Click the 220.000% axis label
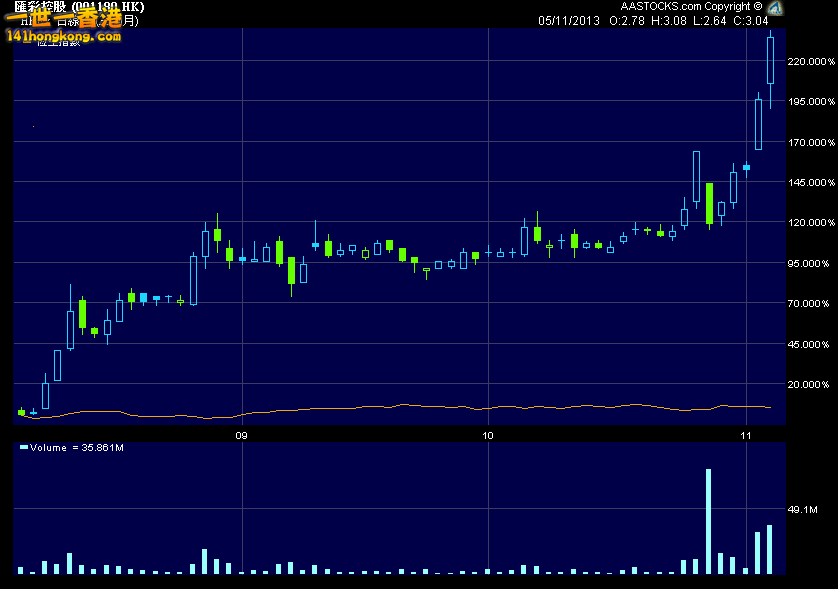This screenshot has height=589, width=838. (x=811, y=61)
